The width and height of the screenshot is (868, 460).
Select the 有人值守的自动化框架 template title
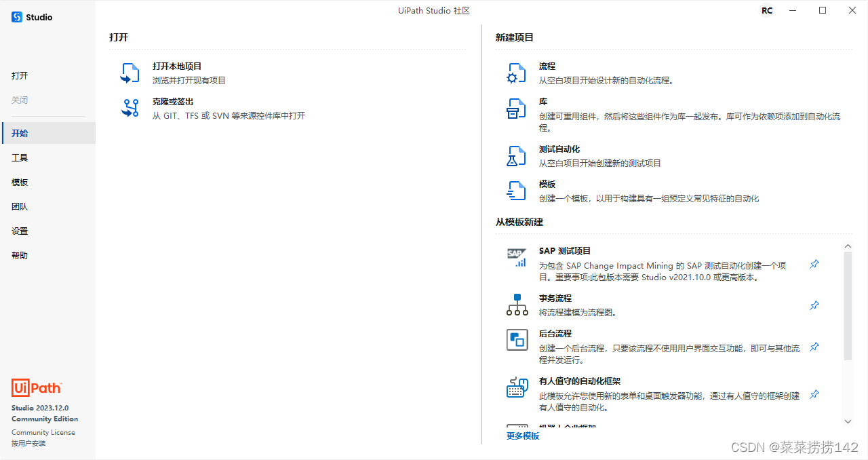tap(580, 381)
